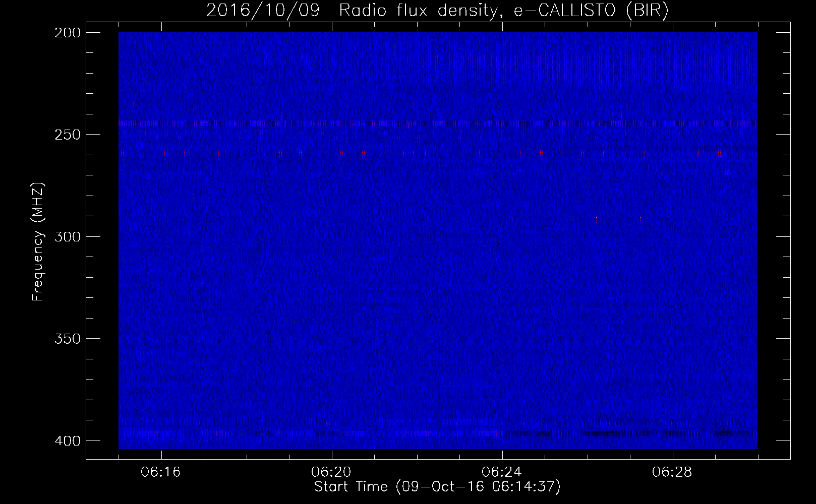Click the 06:28 time tick label
The width and height of the screenshot is (816, 504).
coord(672,472)
